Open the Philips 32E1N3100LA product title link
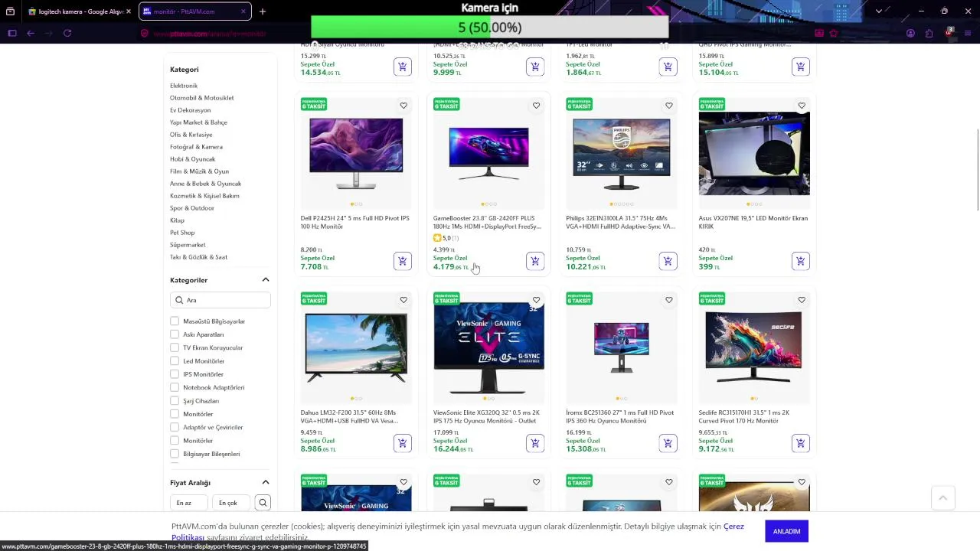 (621, 223)
